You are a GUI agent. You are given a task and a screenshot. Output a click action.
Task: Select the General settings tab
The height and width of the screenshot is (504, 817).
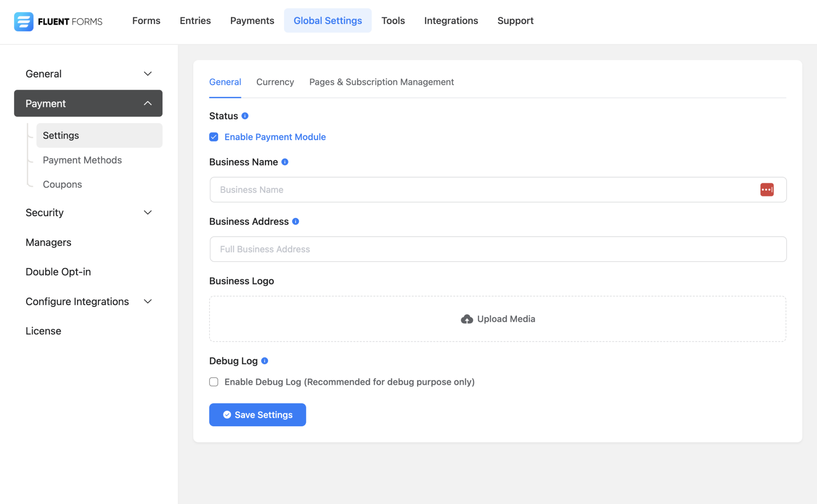click(x=225, y=82)
